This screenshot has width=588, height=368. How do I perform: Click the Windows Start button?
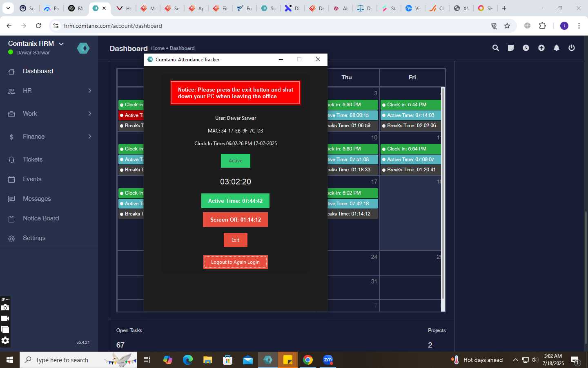tap(10, 360)
